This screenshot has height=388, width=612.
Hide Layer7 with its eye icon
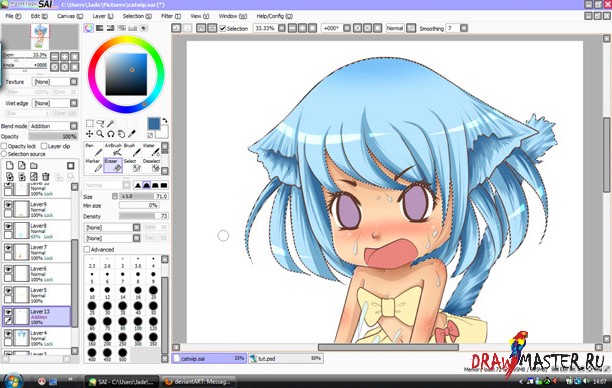(x=8, y=248)
